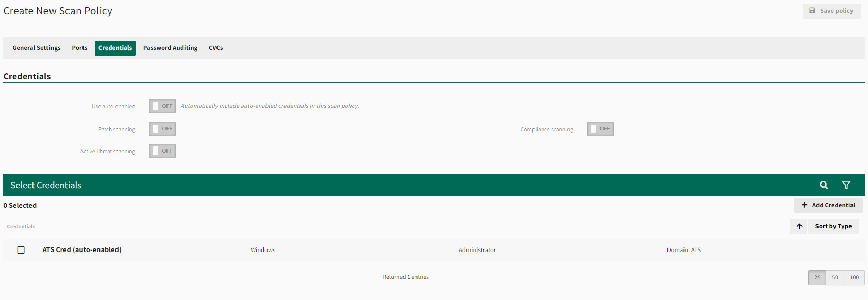Enable the Compliance scanning switch

pyautogui.click(x=600, y=129)
